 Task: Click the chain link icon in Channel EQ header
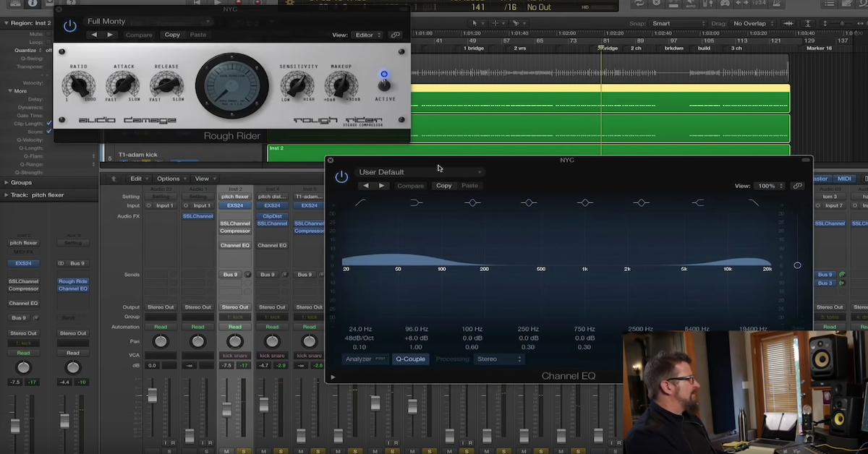798,185
